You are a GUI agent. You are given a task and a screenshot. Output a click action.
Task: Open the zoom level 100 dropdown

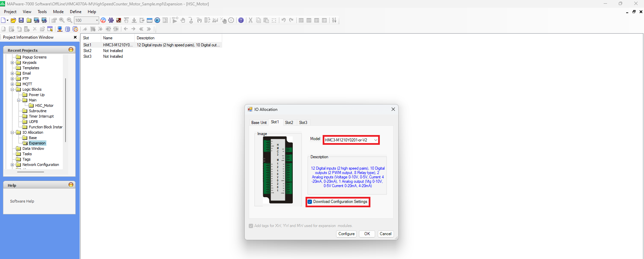pyautogui.click(x=97, y=20)
